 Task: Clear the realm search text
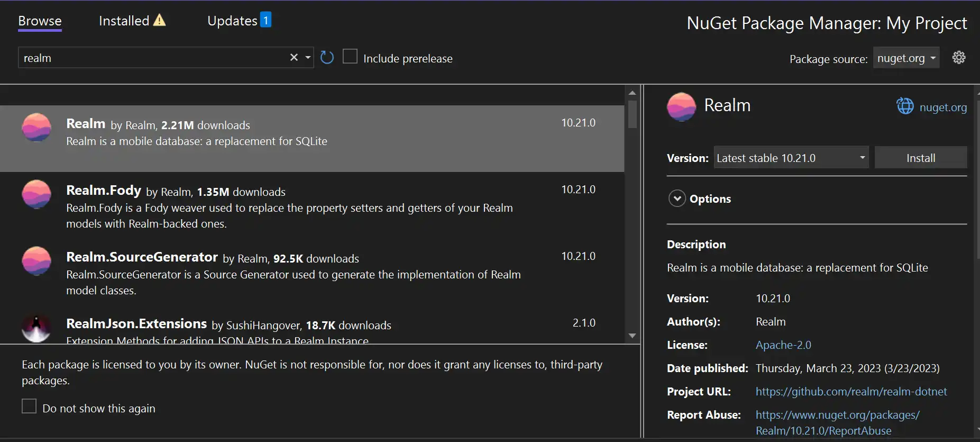coord(294,57)
